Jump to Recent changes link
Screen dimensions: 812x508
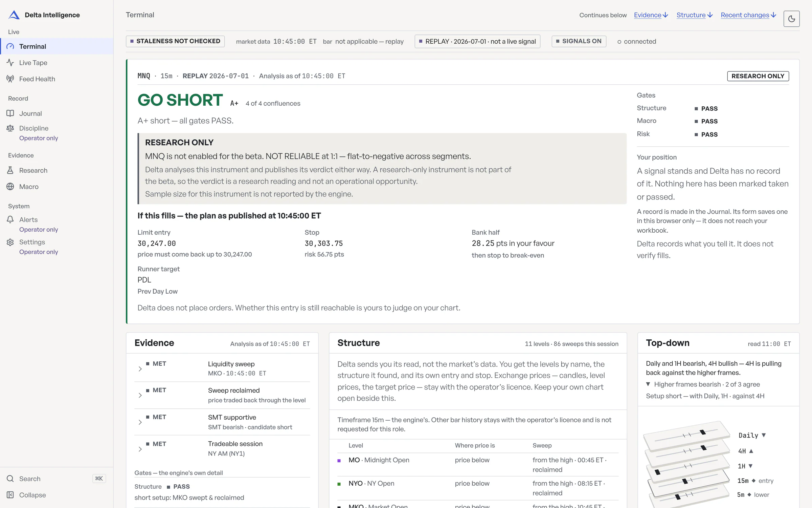click(748, 15)
